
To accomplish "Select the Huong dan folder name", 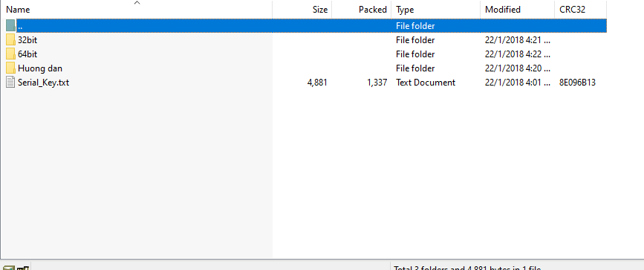I will (x=40, y=68).
